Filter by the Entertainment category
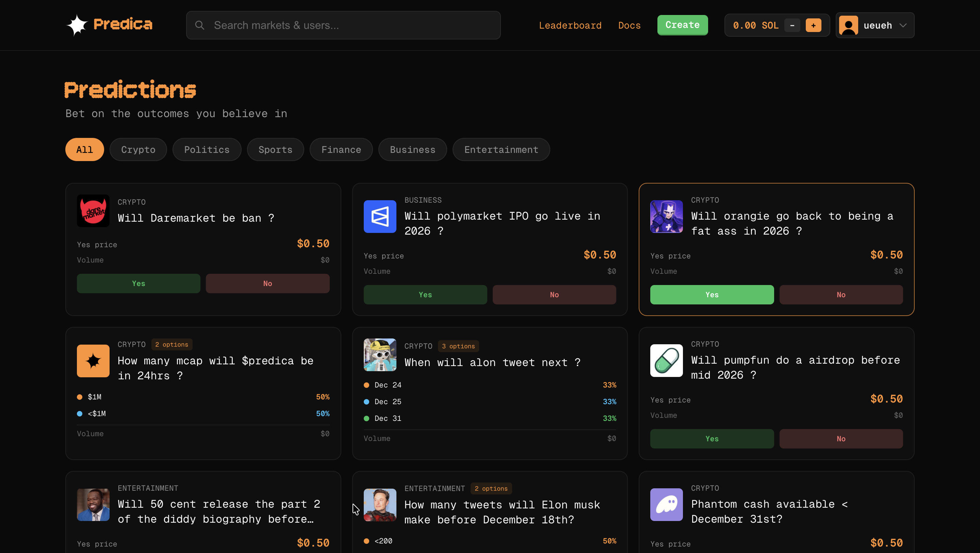 tap(501, 149)
